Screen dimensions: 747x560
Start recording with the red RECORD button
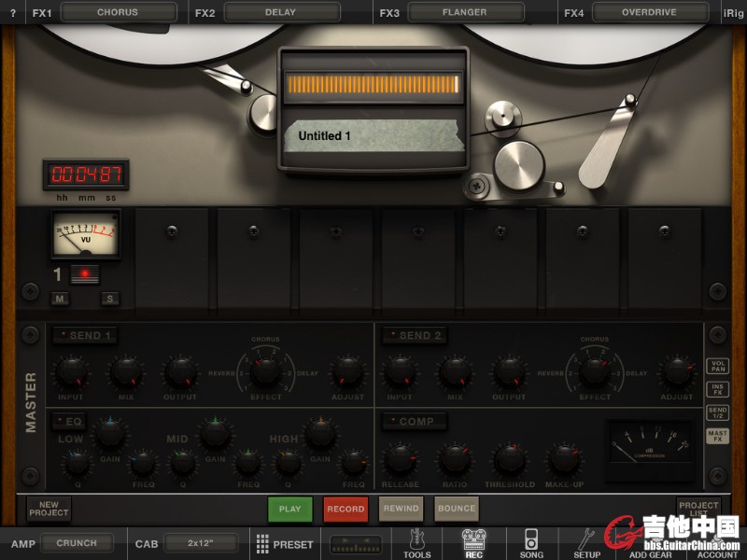pyautogui.click(x=345, y=509)
